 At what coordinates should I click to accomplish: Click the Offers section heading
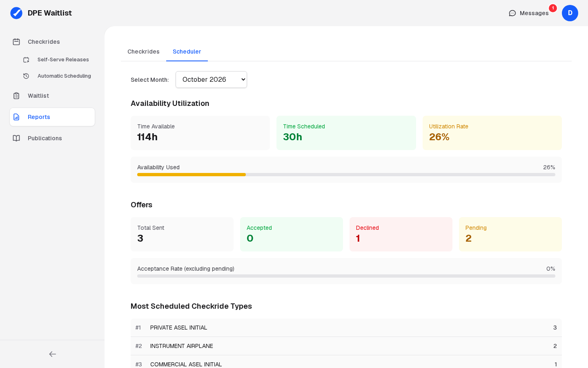coord(141,205)
